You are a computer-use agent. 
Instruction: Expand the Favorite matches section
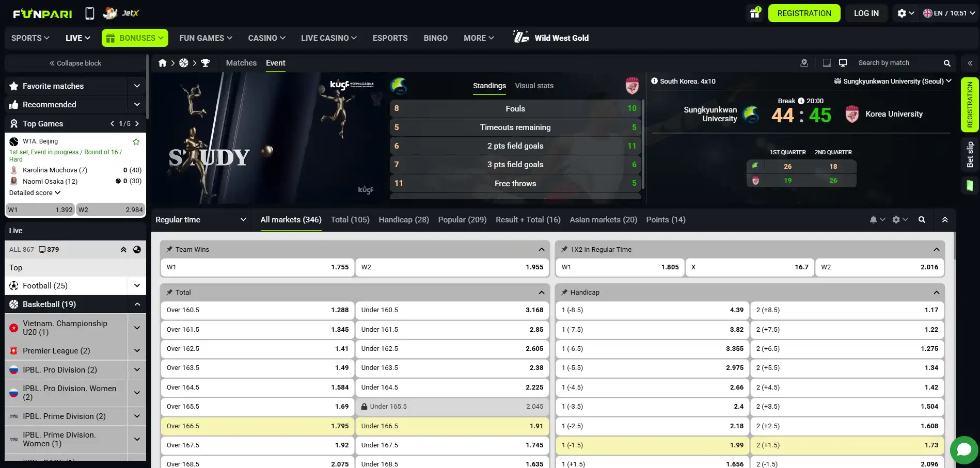pyautogui.click(x=137, y=86)
